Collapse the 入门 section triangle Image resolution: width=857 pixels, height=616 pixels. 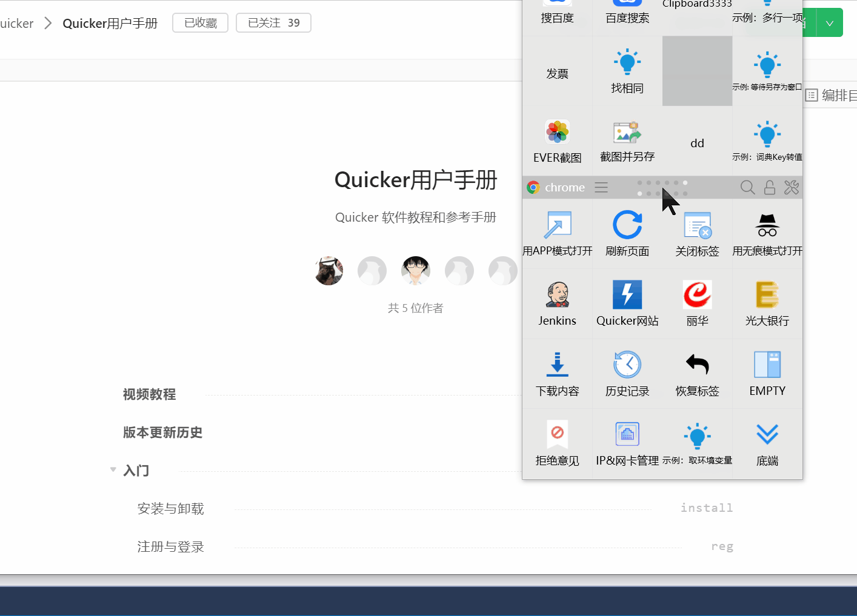tap(113, 469)
